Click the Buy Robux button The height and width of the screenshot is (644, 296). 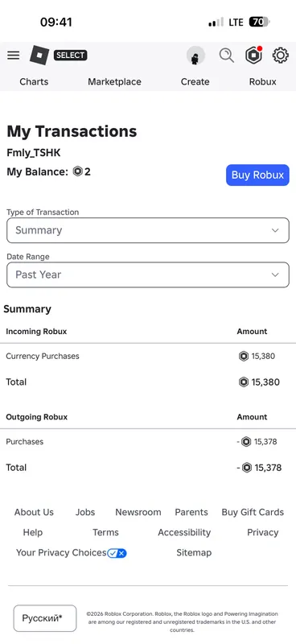pos(258,175)
